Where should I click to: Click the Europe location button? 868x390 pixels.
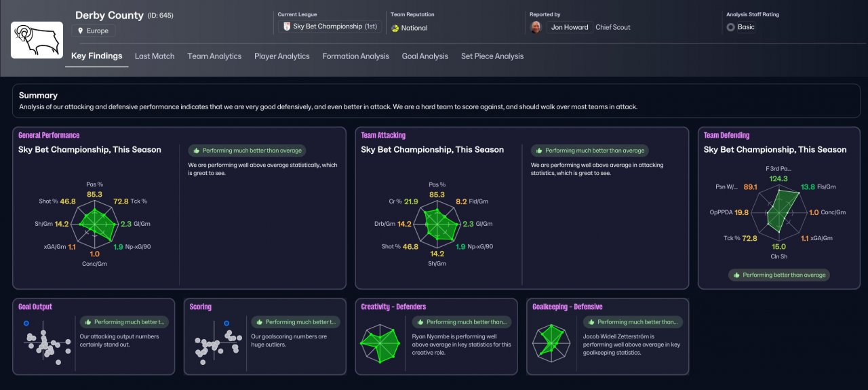pos(94,31)
